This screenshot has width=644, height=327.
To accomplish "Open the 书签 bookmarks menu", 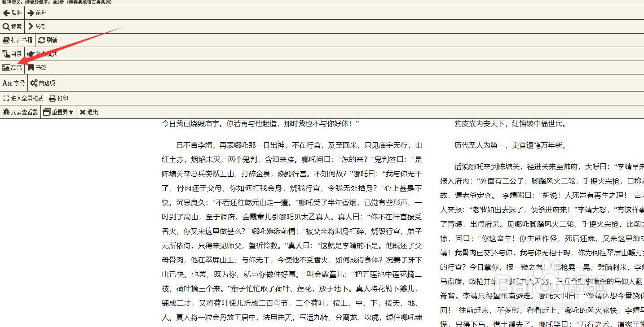I will pos(37,67).
